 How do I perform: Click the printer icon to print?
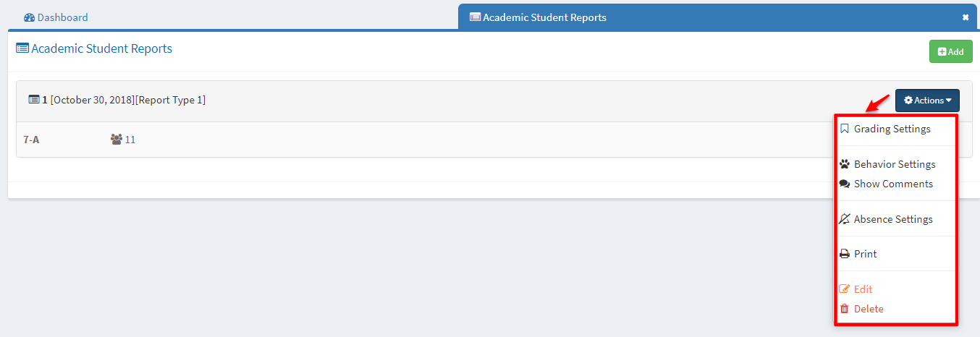tap(844, 255)
